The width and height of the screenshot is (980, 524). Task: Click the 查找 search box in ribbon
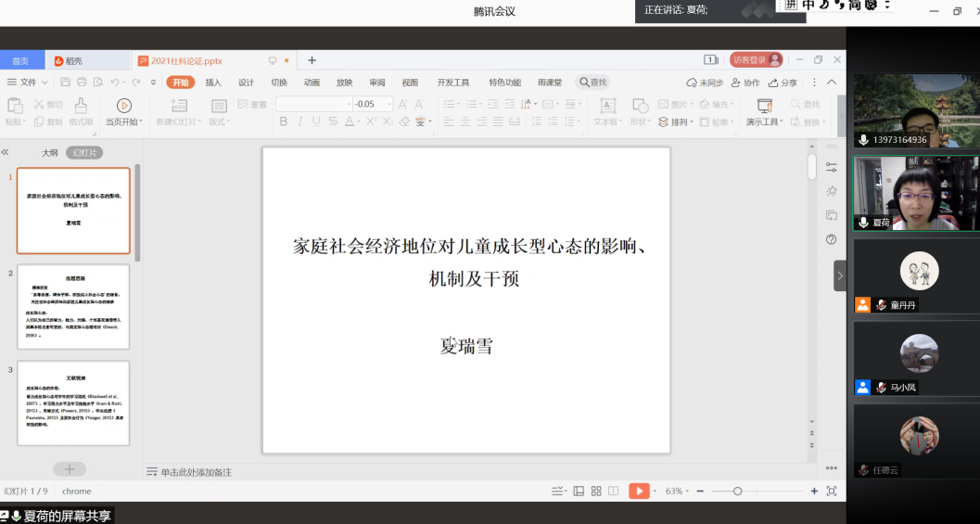pyautogui.click(x=593, y=83)
